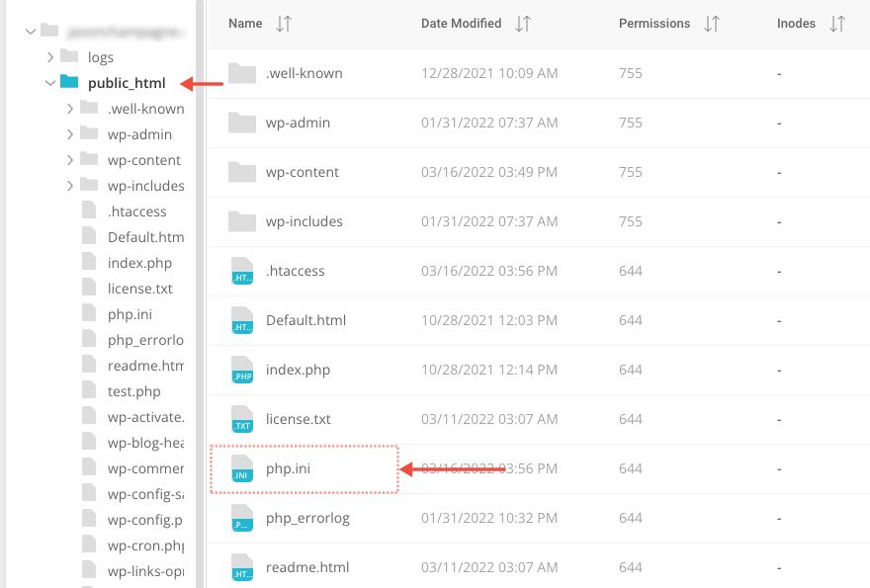Click the HTML icon beside Default.html
The height and width of the screenshot is (588, 870).
point(242,320)
